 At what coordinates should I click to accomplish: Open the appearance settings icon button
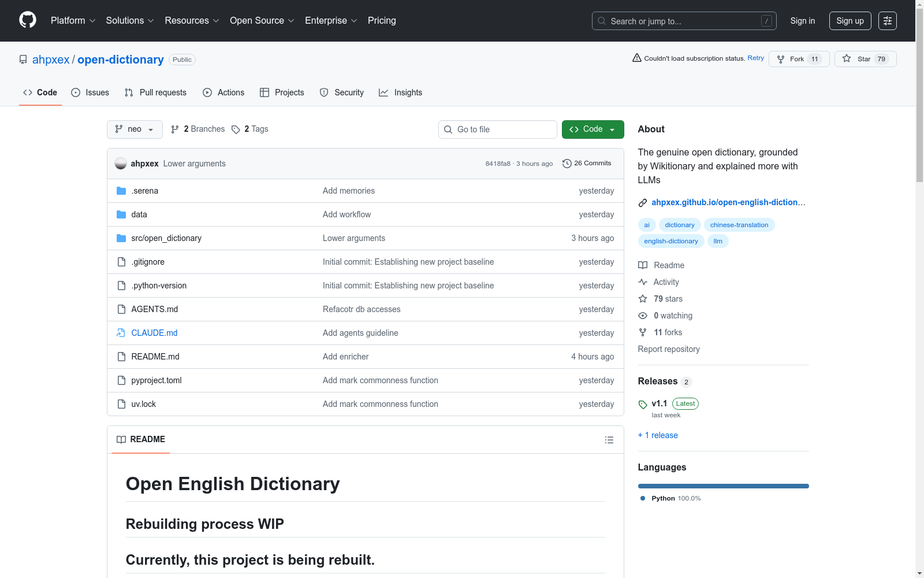pos(888,21)
